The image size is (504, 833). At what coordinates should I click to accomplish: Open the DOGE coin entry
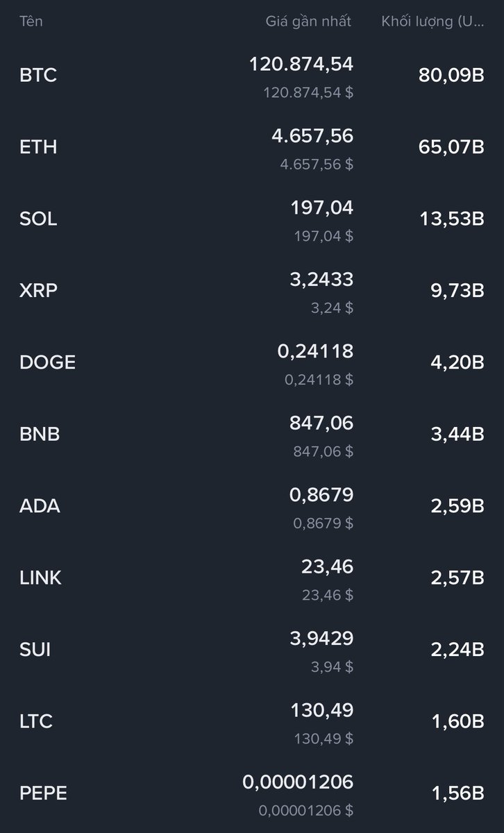pyautogui.click(x=252, y=363)
